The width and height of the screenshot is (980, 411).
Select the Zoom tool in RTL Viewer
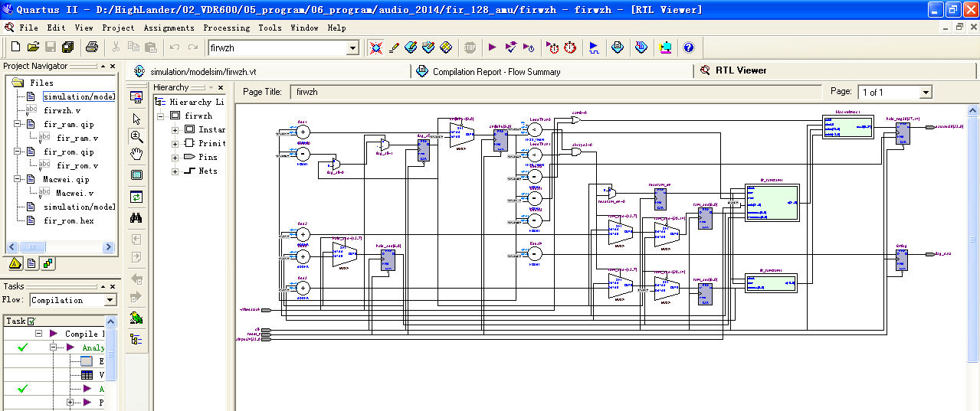click(136, 136)
